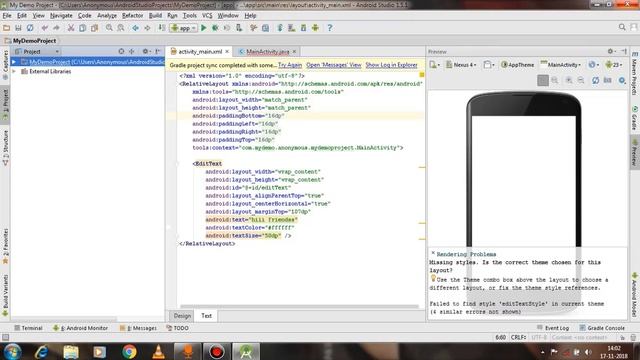Click the Replace magnifier icon
The image size is (640, 360).
[121, 28]
